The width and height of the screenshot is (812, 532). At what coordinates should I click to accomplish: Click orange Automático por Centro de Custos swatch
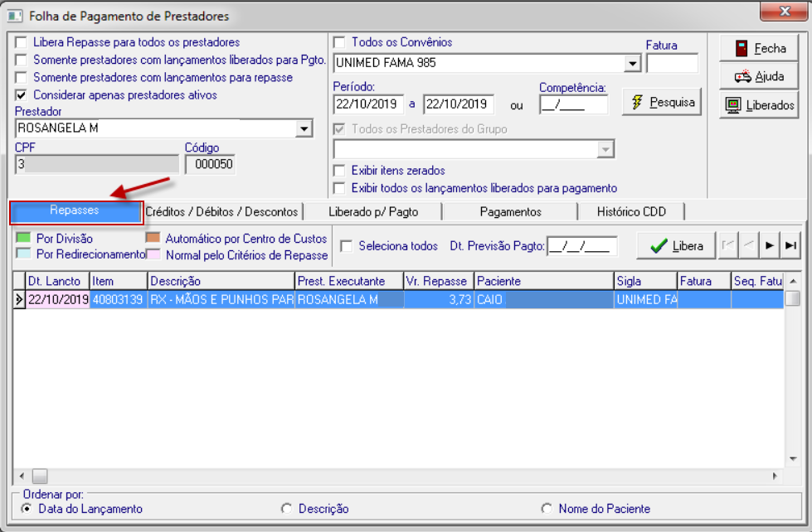[153, 238]
